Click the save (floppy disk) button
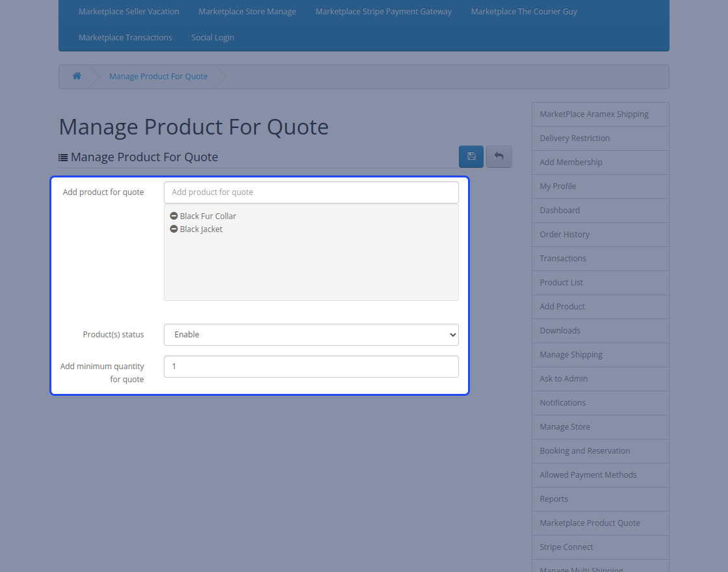This screenshot has height=572, width=728. click(471, 157)
